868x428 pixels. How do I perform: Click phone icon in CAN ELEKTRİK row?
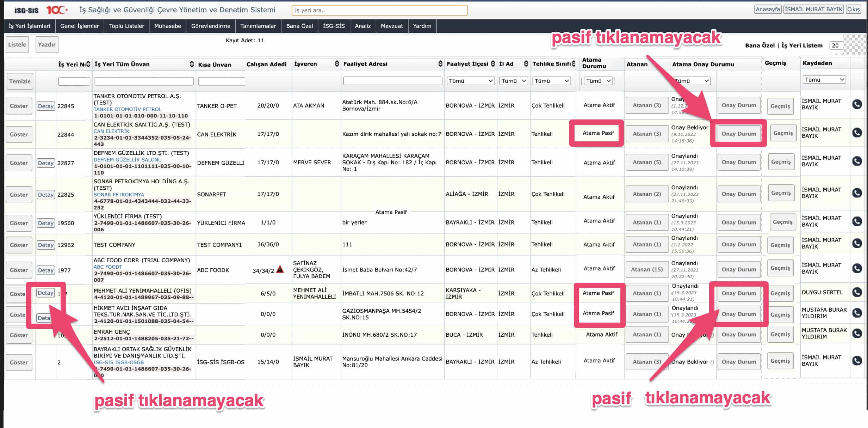[x=857, y=133]
